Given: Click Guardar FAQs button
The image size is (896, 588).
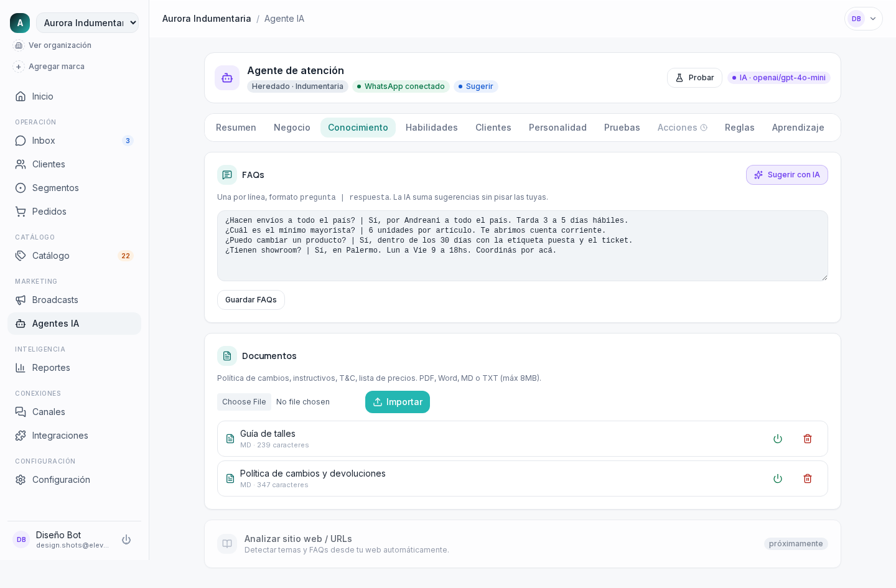Looking at the screenshot, I should tap(251, 300).
